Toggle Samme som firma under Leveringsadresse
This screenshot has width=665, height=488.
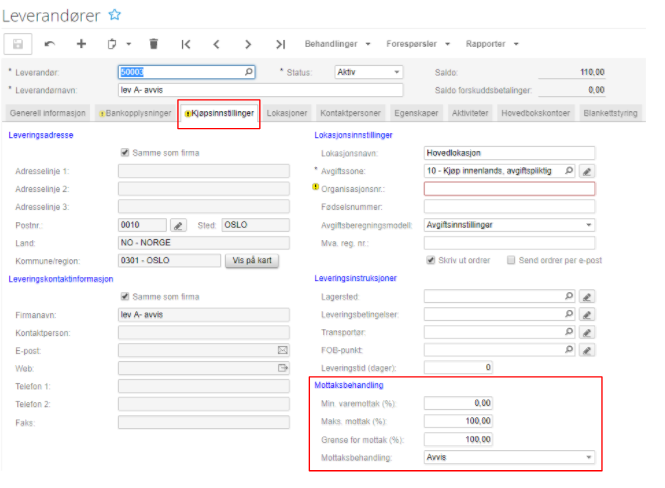pos(125,153)
